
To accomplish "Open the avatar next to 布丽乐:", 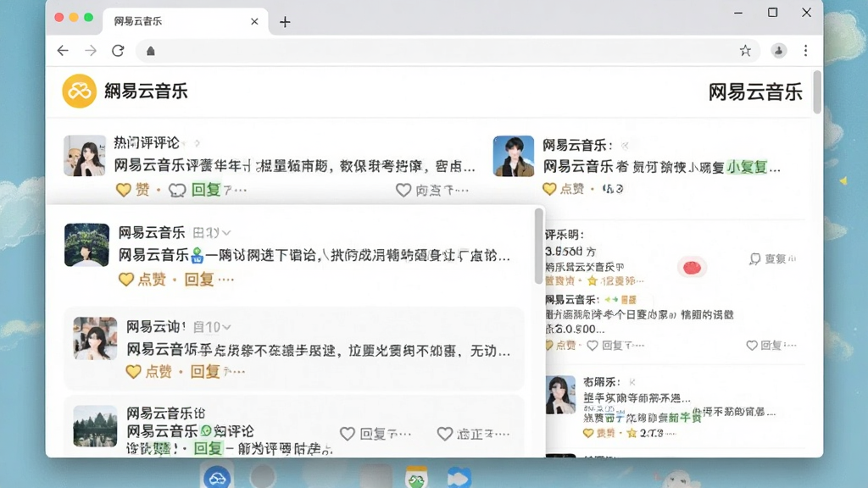I will tap(561, 395).
